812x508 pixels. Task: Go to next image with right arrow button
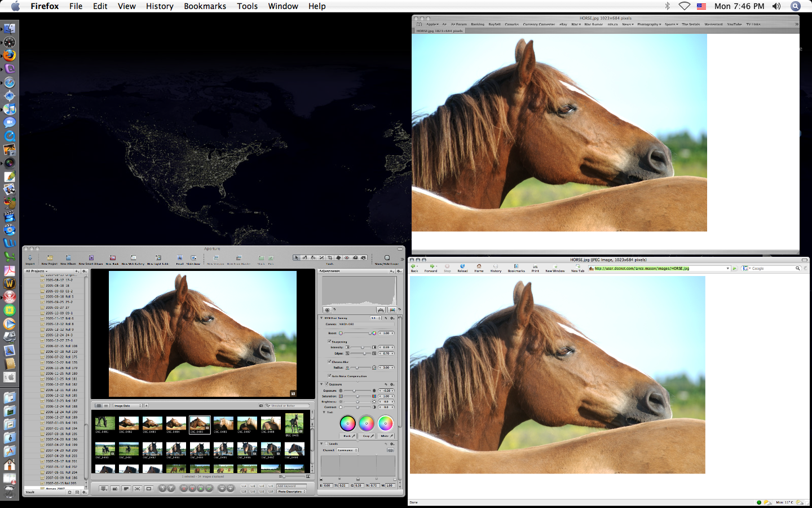point(230,488)
